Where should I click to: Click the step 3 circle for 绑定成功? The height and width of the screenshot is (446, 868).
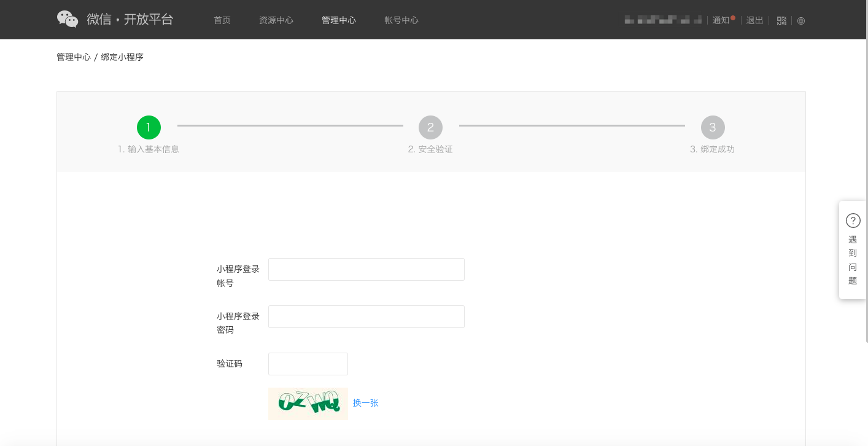pos(713,127)
